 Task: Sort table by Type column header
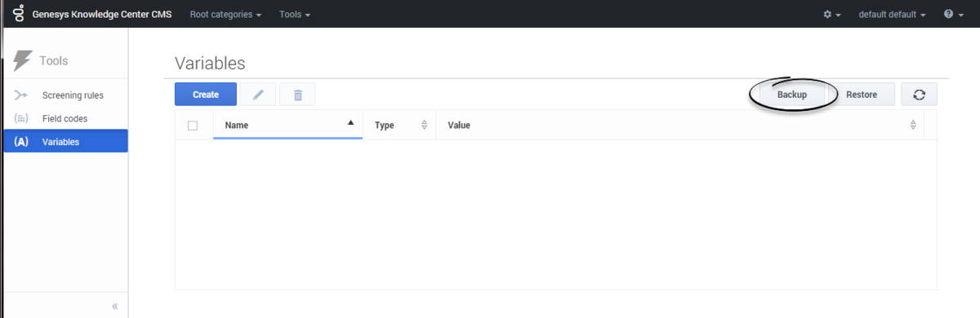400,126
